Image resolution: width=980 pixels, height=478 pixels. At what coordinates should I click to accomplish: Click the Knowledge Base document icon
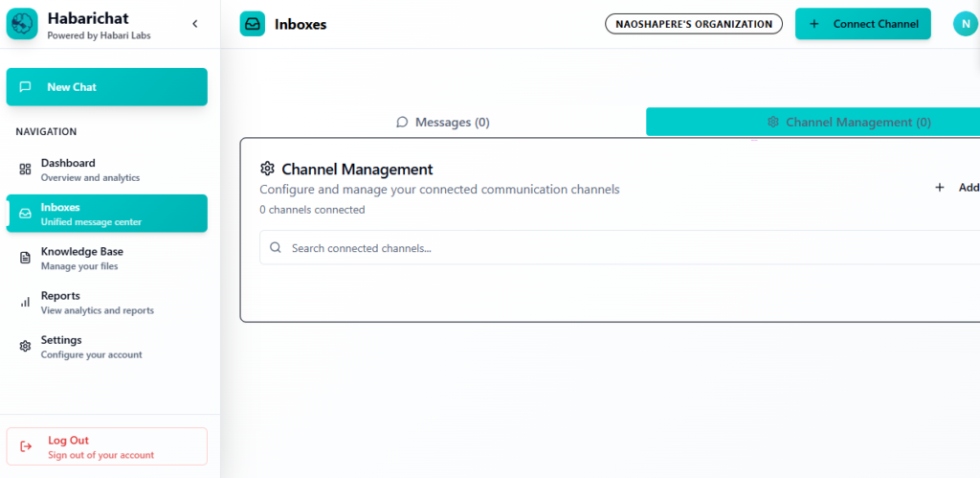(25, 258)
